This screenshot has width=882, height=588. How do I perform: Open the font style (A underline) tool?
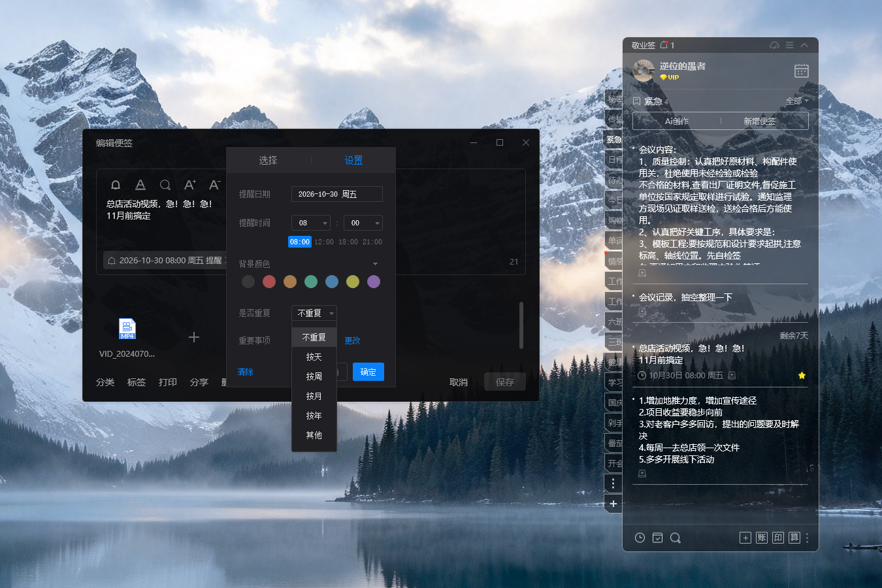(140, 185)
